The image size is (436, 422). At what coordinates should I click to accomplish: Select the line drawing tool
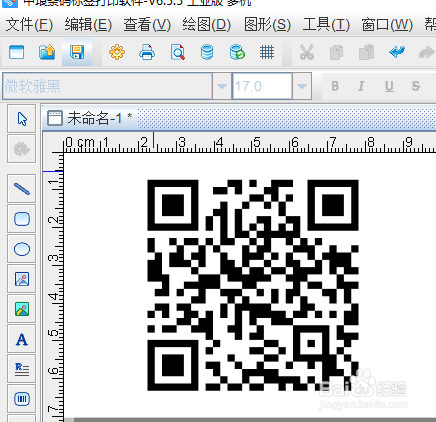pyautogui.click(x=22, y=189)
